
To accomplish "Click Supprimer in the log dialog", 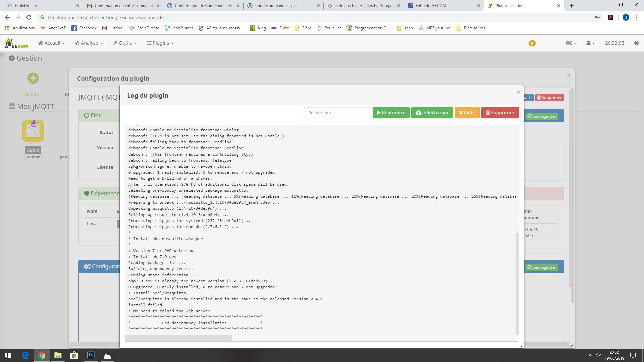I will coord(500,113).
